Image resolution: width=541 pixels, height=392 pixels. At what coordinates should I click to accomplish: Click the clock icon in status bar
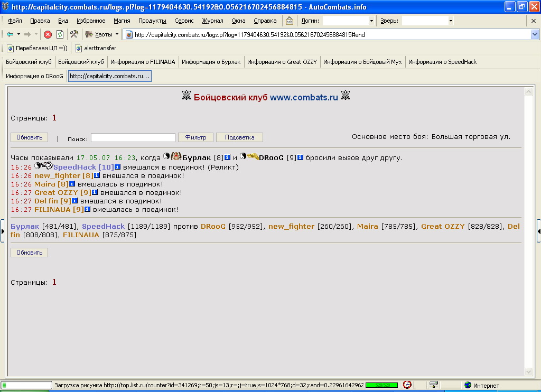407,385
